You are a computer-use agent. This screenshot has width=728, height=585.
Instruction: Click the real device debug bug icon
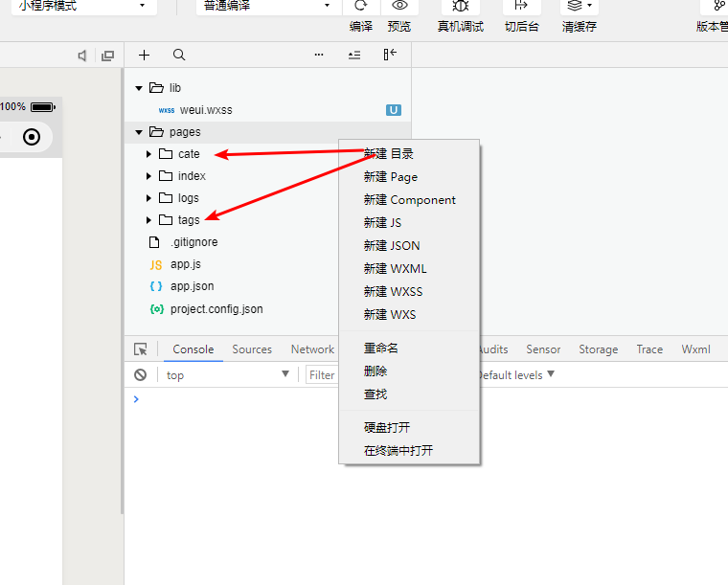click(460, 6)
